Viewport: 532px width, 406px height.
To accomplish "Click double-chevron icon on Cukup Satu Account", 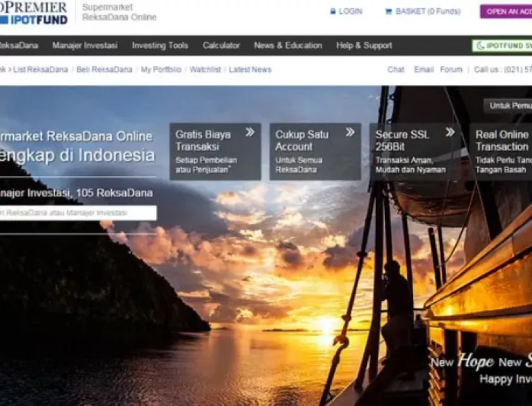I will (x=350, y=132).
